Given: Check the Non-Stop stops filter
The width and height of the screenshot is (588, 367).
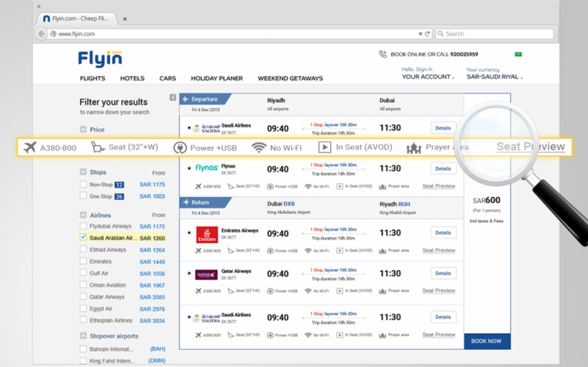Looking at the screenshot, I should click(x=84, y=185).
